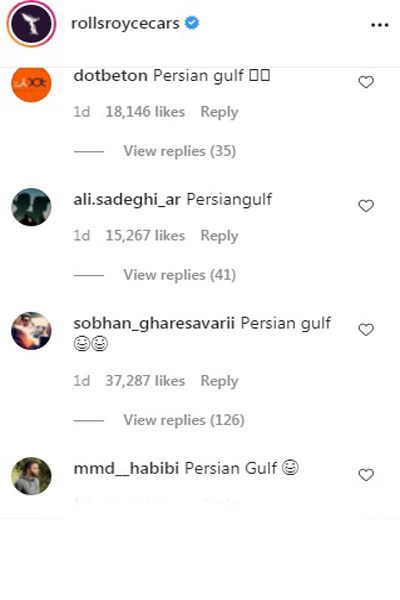Open ali.sadeghi_ar's profile avatar
Image resolution: width=400 pixels, height=600 pixels.
31,207
